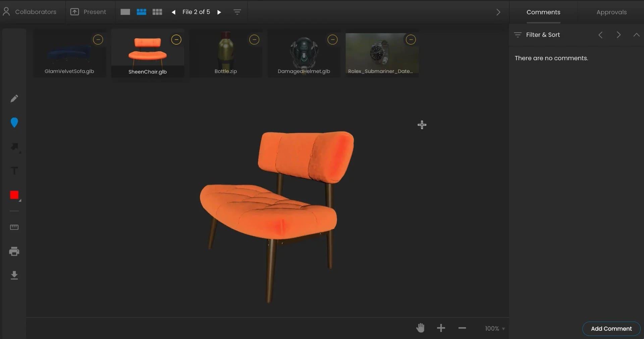Zoom in with the plus icon
Screen dimensions: 644x339
pyautogui.click(x=441, y=328)
